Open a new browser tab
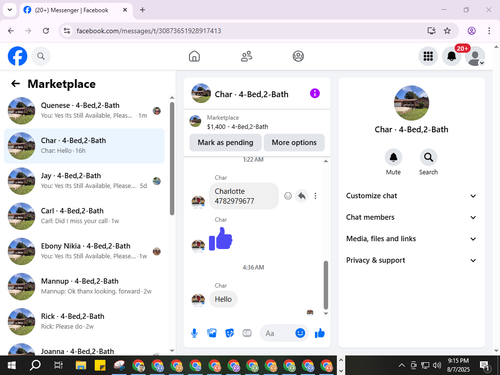Screen dimensions: 500x375 click(x=142, y=10)
